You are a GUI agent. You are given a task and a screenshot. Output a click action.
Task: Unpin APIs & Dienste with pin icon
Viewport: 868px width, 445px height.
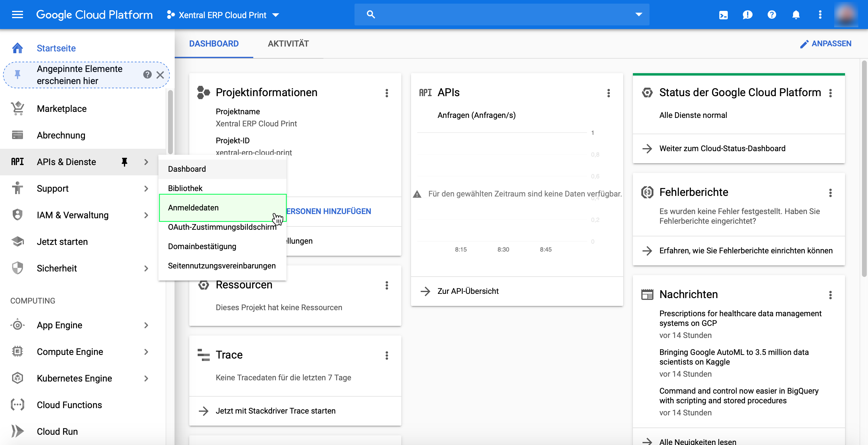click(x=124, y=162)
